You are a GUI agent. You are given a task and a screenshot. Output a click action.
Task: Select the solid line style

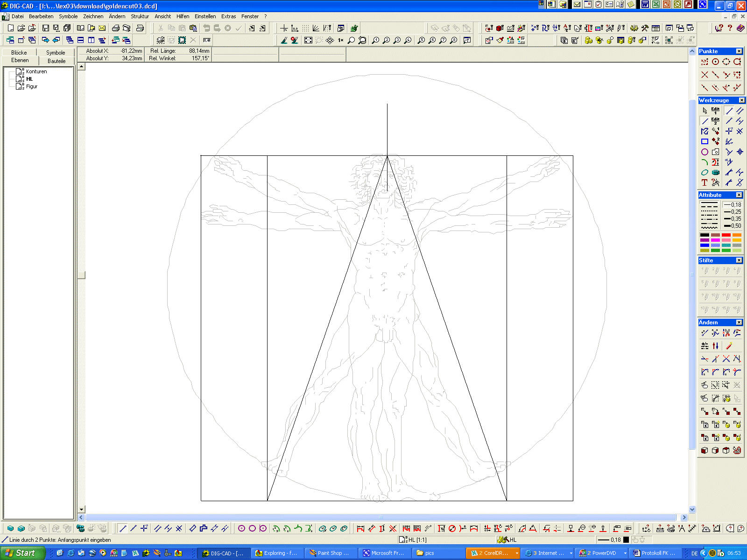(709, 203)
